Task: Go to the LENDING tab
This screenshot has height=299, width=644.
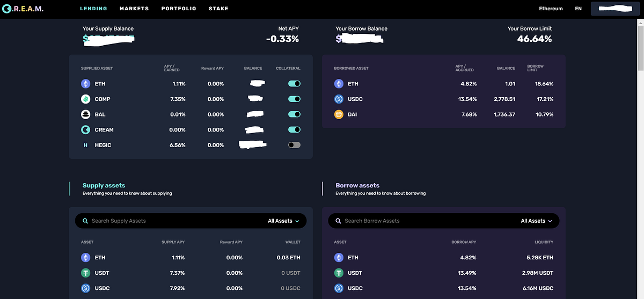Action: 93,9
